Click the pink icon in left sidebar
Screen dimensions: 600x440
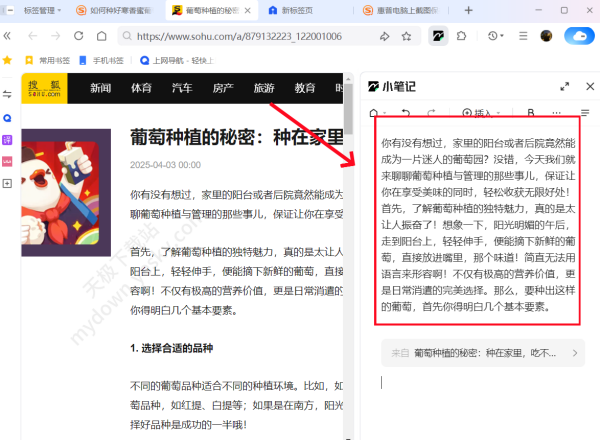coord(8,161)
